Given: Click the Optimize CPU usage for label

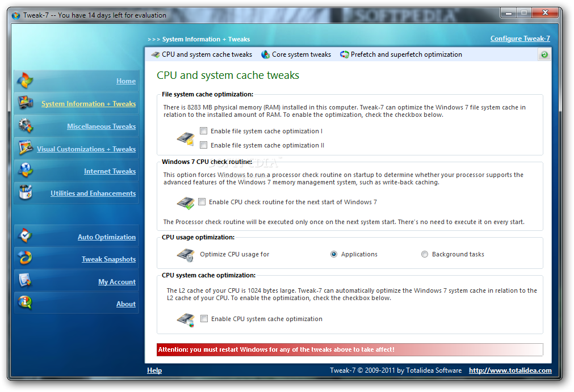Looking at the screenshot, I should tap(234, 254).
